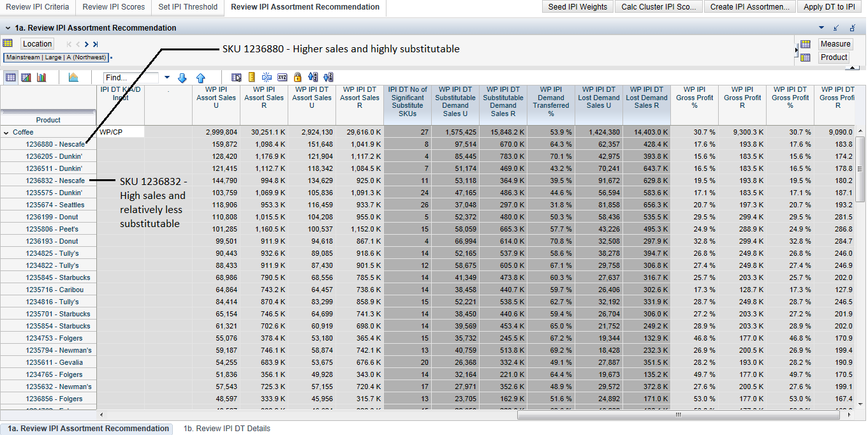Screen dimensions: 868x435
Task: Switch to 1b. Review IPI DT Details tab
Action: (226, 429)
